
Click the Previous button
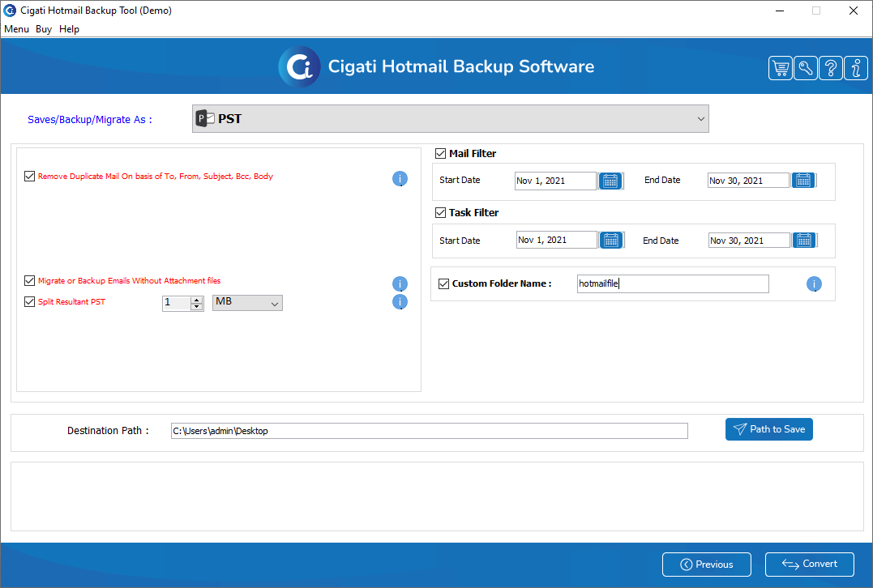pos(707,565)
